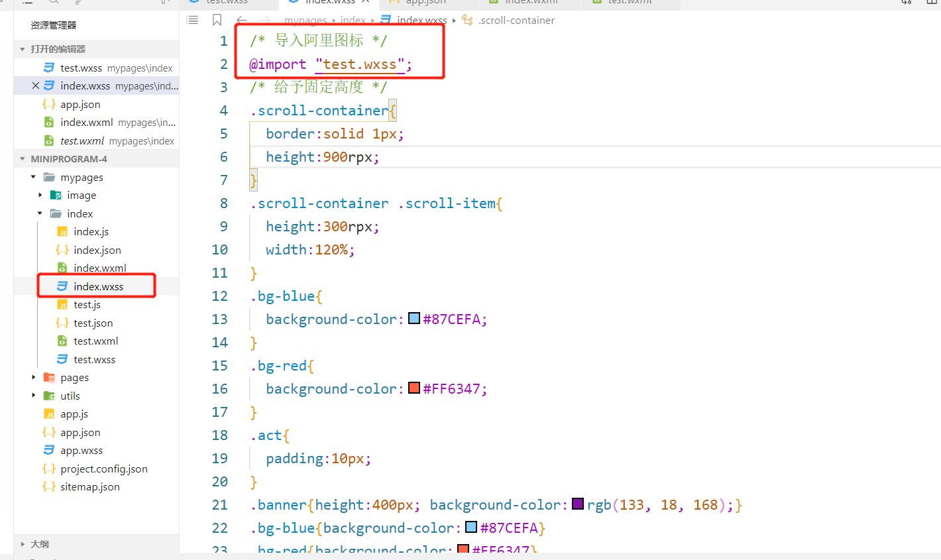Viewport: 941px width, 560px height.
Task: Place cursor on "@import" keyword
Action: pyautogui.click(x=278, y=64)
